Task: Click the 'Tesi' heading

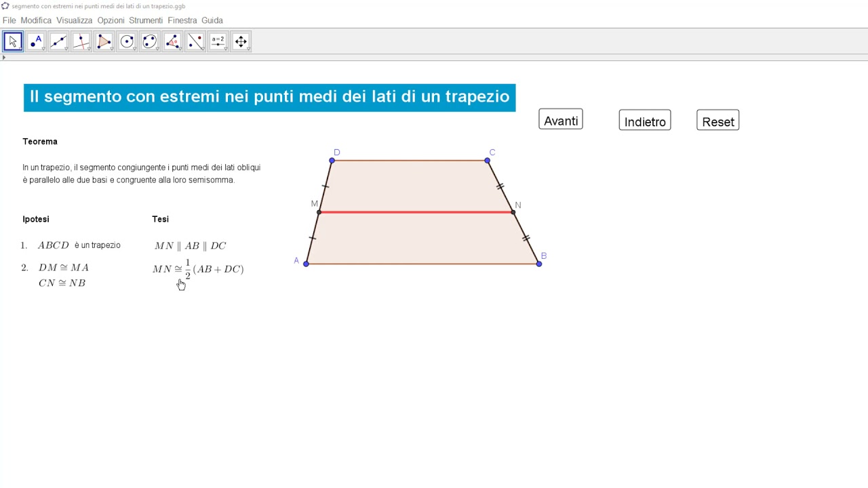Action: click(160, 219)
